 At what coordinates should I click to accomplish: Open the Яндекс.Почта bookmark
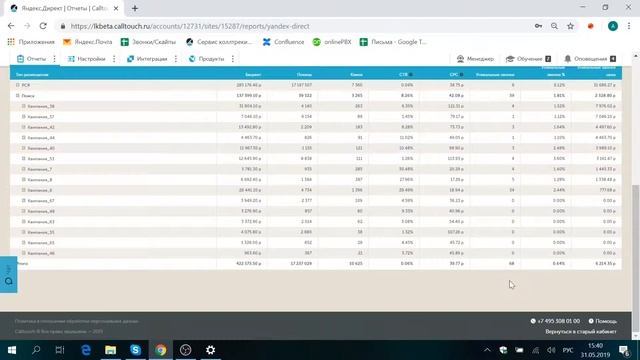coord(87,42)
